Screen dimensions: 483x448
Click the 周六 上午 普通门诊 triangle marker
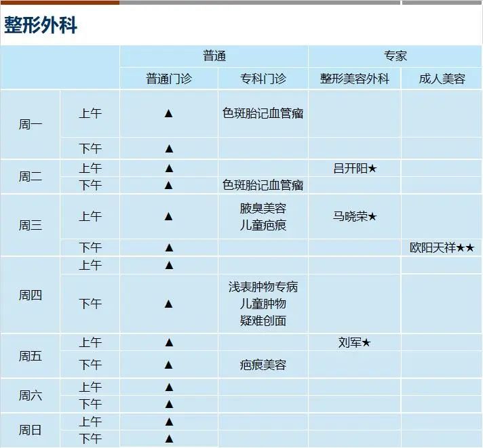[x=169, y=387]
